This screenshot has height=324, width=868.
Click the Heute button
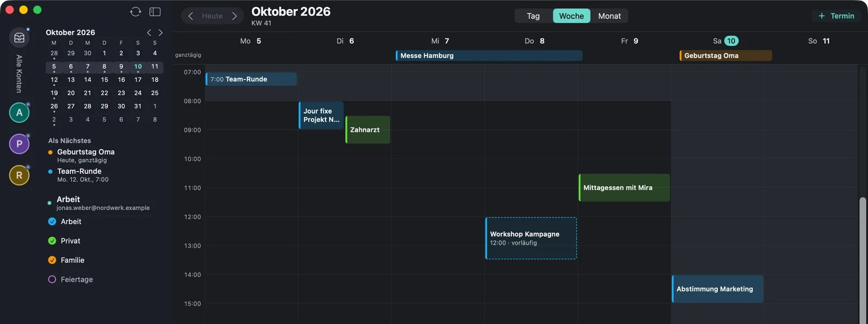pyautogui.click(x=212, y=16)
